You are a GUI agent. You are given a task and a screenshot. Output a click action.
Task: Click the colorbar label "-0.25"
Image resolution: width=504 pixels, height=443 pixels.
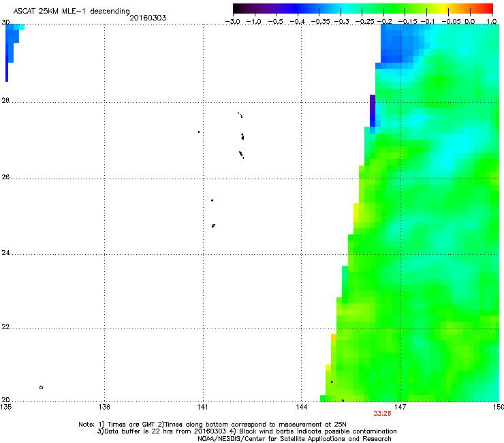coord(365,22)
